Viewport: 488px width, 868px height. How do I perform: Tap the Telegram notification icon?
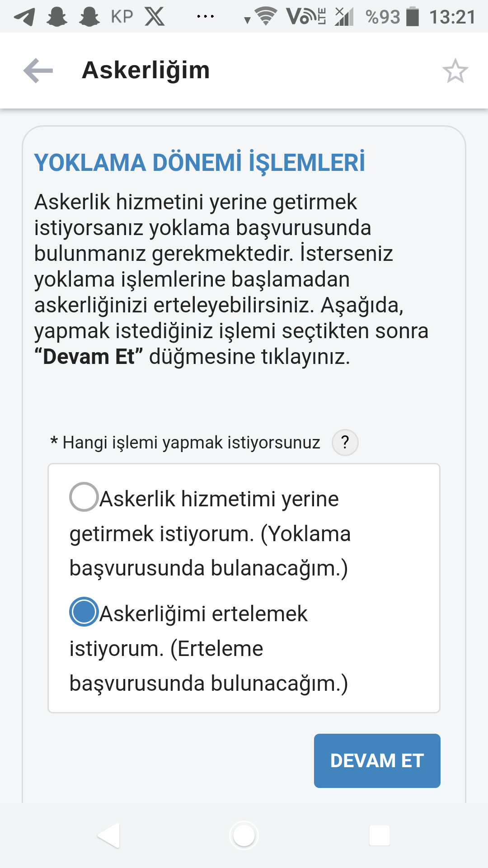[24, 17]
